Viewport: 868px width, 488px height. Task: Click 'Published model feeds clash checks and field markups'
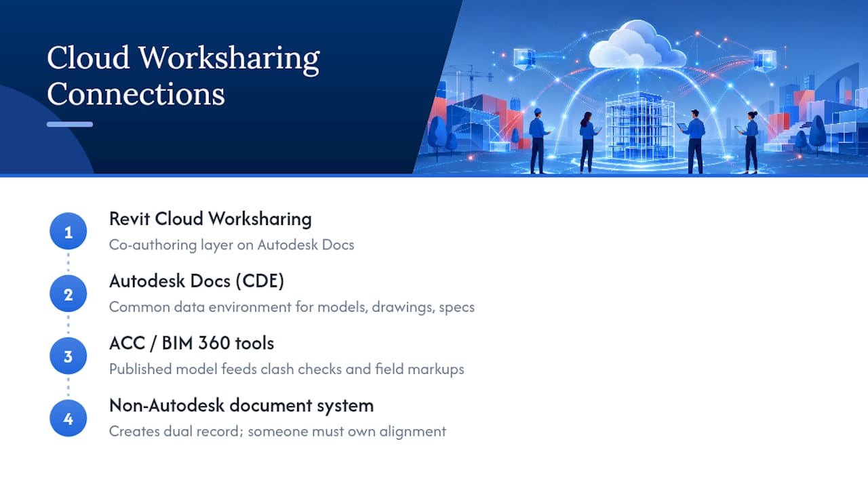point(286,369)
